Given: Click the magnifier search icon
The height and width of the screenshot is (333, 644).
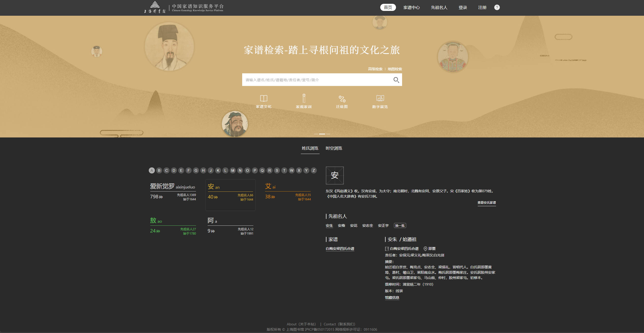Looking at the screenshot, I should (x=396, y=80).
